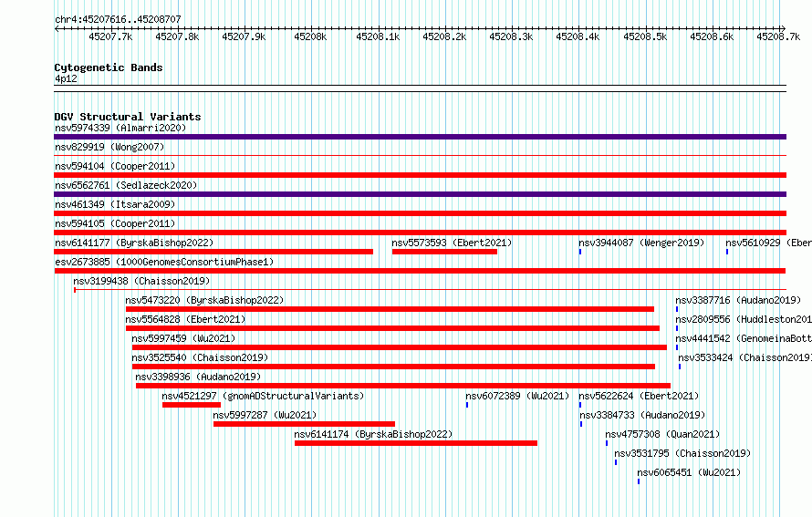Image resolution: width=812 pixels, height=517 pixels.
Task: Open nsv4521297 (gnomADStructuralVariants) label
Action: pos(263,396)
